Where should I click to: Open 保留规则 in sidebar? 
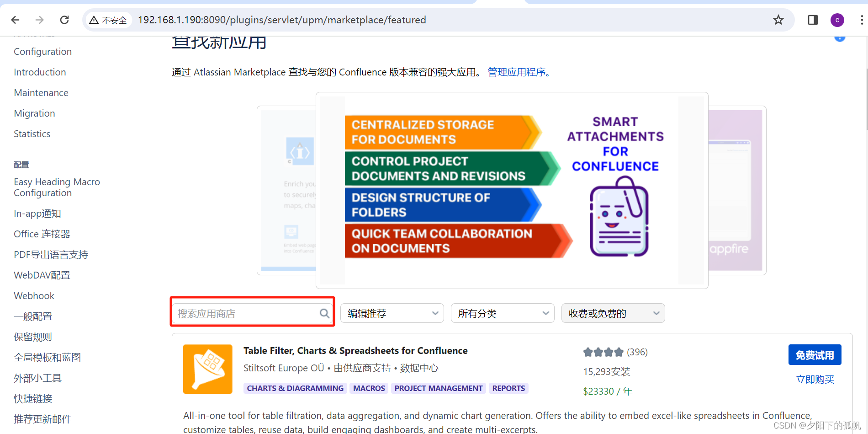pos(33,337)
